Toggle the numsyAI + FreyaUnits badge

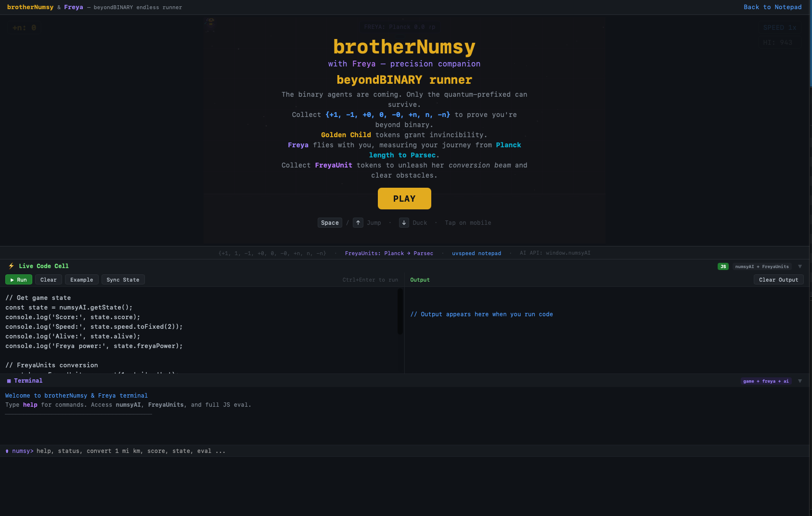762,266
